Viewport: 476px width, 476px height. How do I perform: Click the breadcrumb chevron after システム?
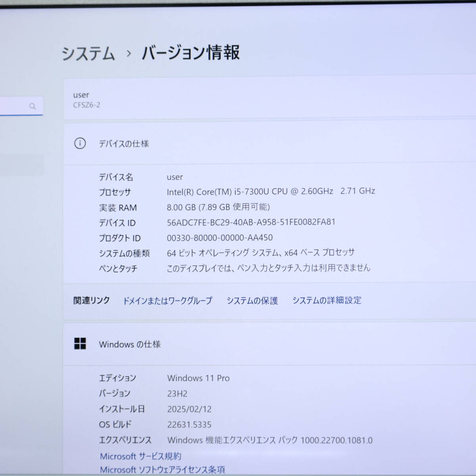point(129,54)
